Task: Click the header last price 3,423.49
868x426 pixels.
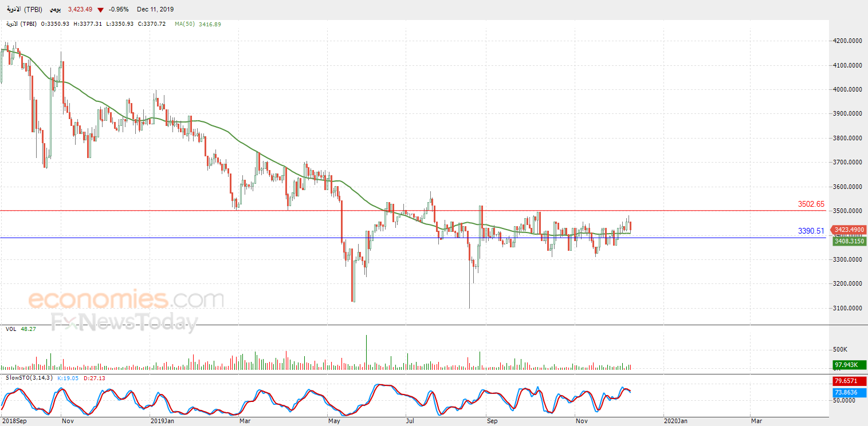Action: (x=80, y=10)
